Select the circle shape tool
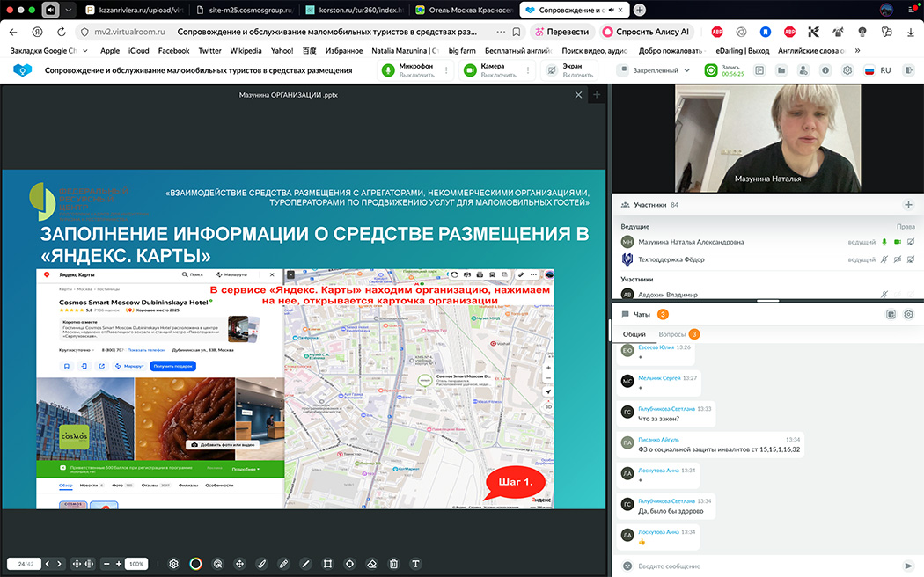 349,564
